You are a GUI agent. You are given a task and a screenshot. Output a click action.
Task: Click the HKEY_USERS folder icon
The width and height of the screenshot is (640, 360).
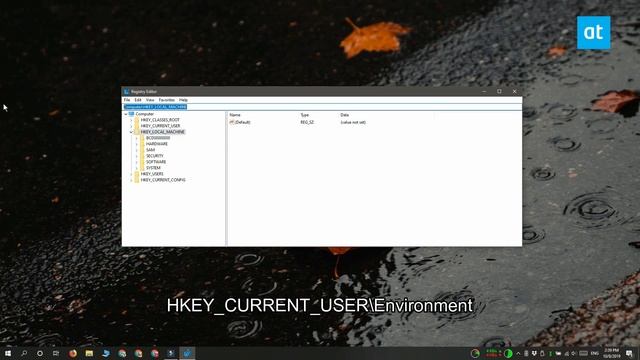(x=137, y=174)
